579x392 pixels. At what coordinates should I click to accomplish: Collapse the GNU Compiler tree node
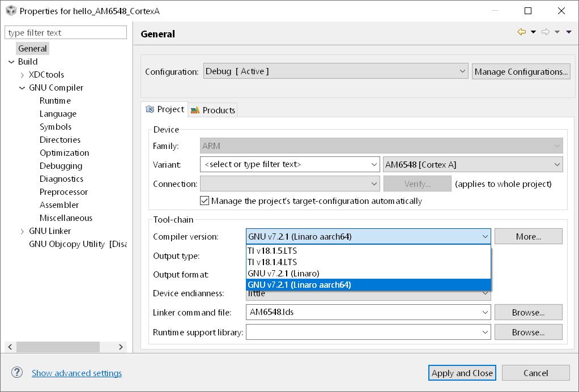point(22,88)
